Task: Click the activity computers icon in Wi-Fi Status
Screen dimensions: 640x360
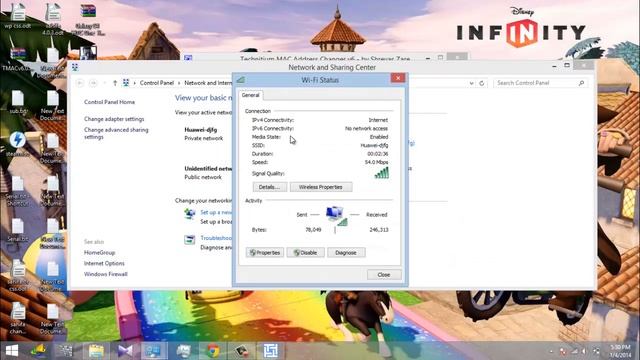Action: tap(337, 216)
